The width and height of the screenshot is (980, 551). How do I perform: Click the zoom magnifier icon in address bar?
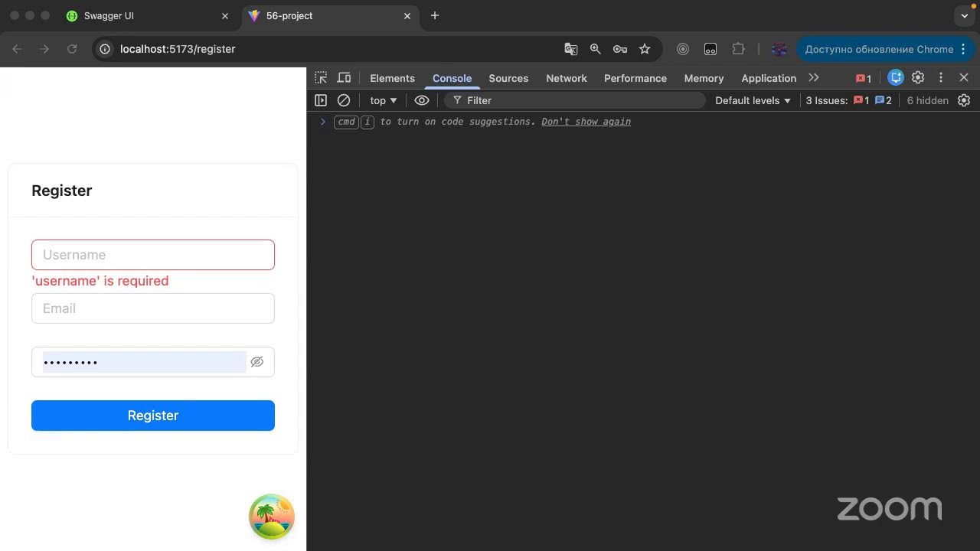click(595, 49)
